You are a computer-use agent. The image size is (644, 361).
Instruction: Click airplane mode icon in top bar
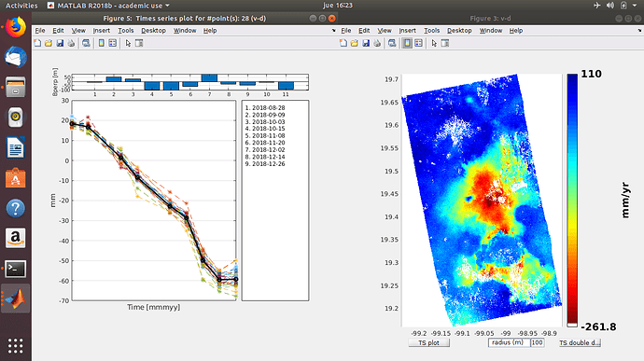click(x=596, y=6)
